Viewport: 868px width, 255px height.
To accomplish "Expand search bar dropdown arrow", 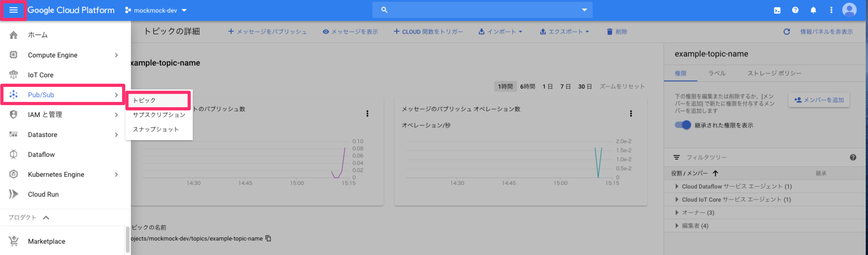I will coord(584,10).
